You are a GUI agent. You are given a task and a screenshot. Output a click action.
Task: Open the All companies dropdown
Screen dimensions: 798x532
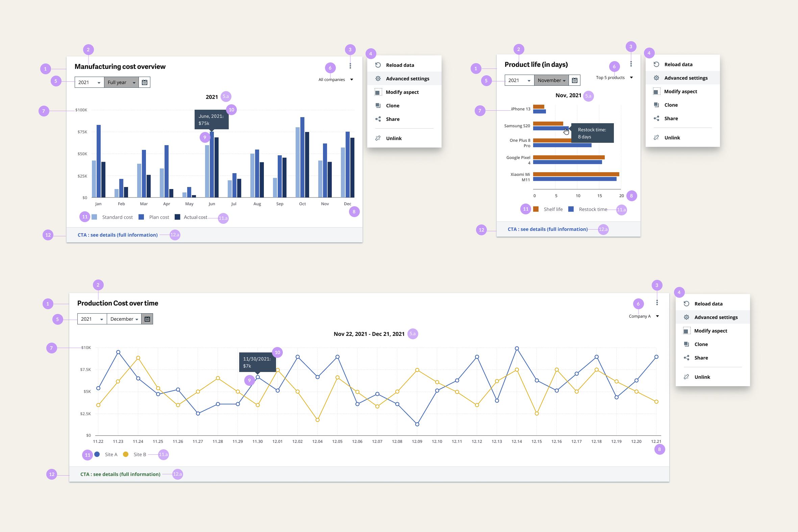point(334,79)
